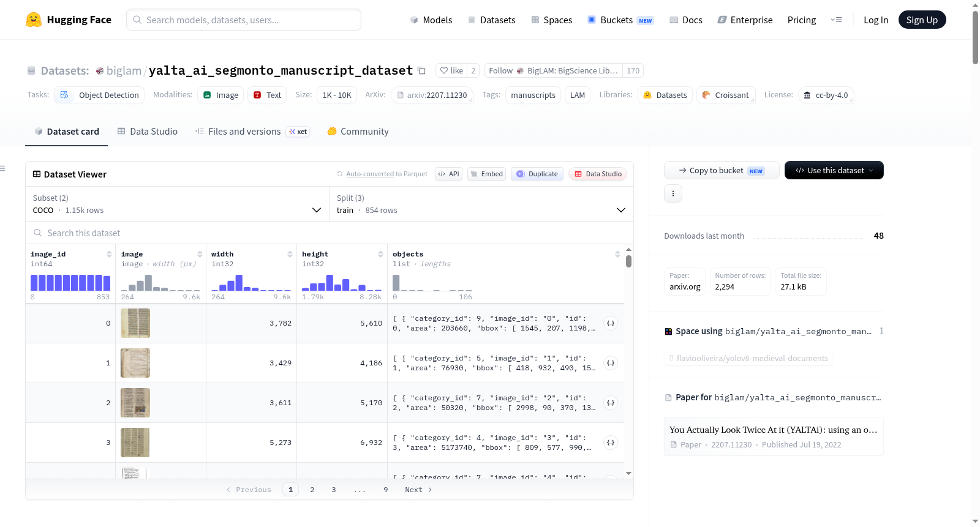Open Buckets in top navigation

(x=620, y=20)
